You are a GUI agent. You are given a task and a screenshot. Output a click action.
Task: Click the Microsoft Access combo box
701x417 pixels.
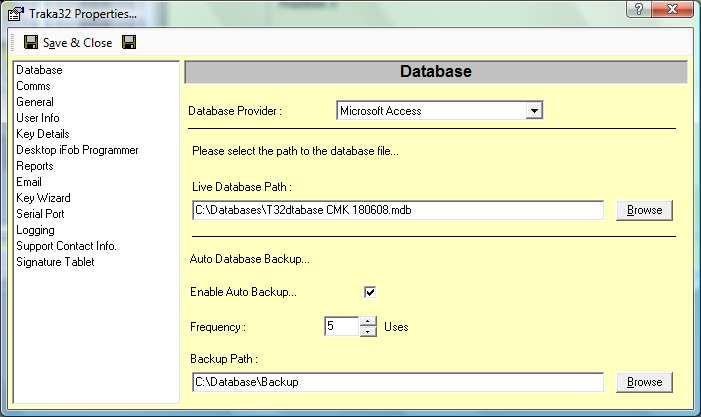point(439,110)
